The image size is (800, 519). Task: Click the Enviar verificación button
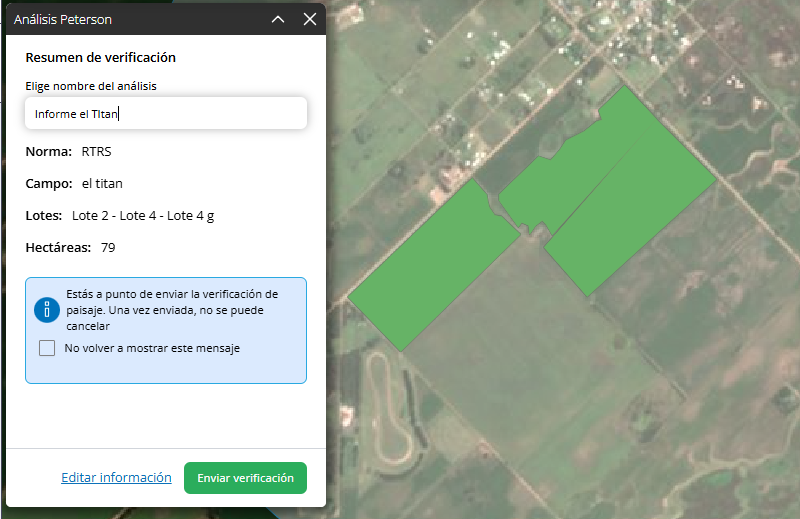click(x=245, y=478)
